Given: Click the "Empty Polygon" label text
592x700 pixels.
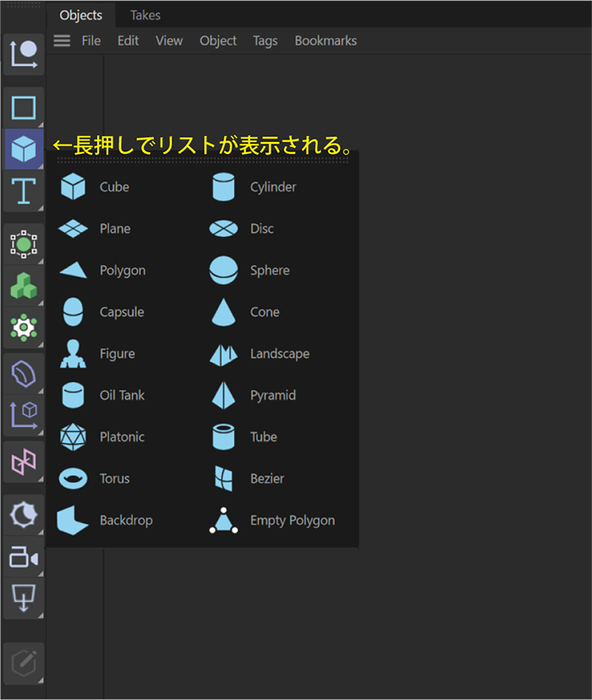Looking at the screenshot, I should click(293, 521).
